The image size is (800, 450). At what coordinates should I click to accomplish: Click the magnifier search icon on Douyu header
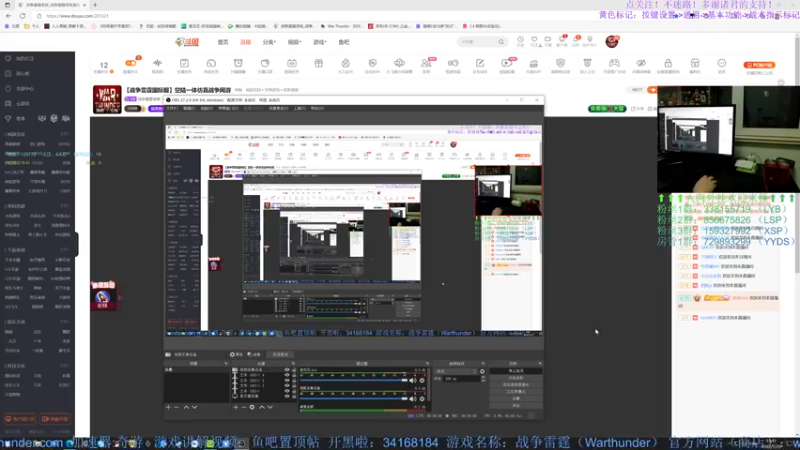[501, 42]
